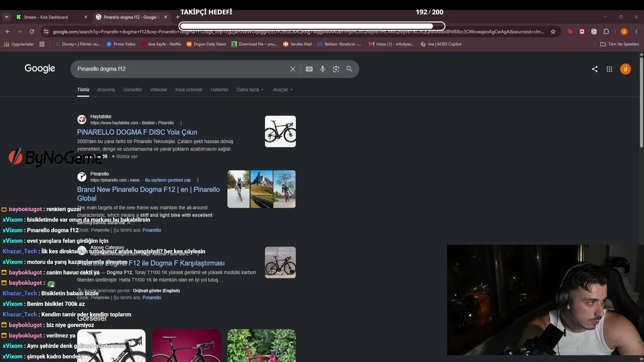
Task: Open the Inbox (1) Gmail bookmark
Action: tap(391, 44)
